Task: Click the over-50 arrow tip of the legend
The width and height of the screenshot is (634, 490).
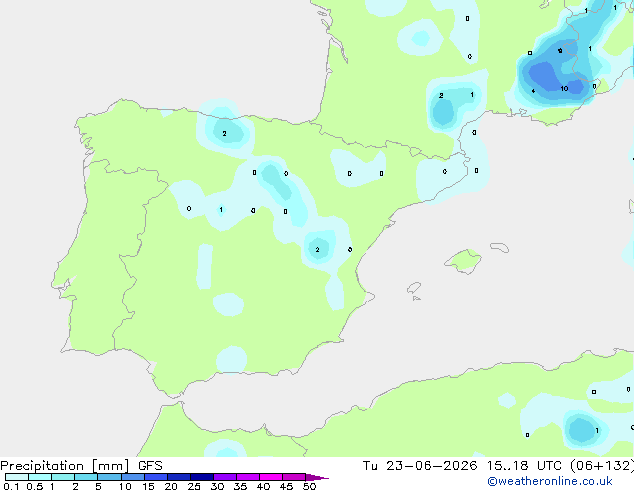Action: tap(317, 477)
